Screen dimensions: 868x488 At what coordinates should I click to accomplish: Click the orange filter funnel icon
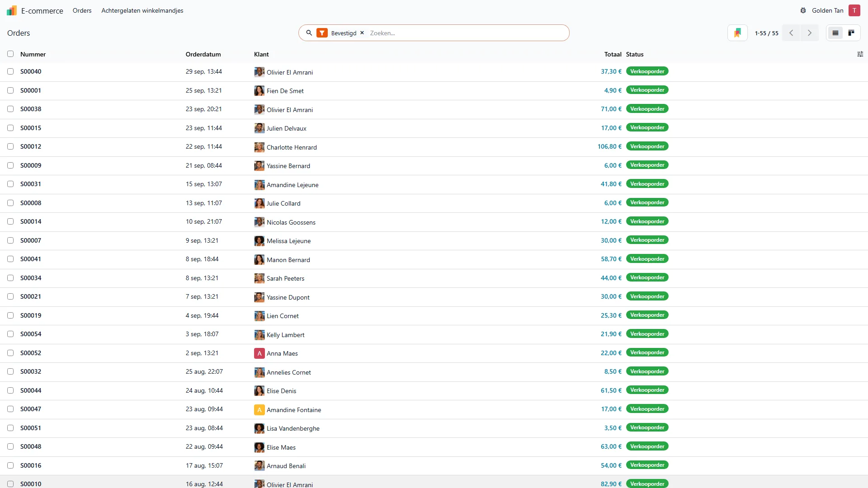tap(322, 33)
